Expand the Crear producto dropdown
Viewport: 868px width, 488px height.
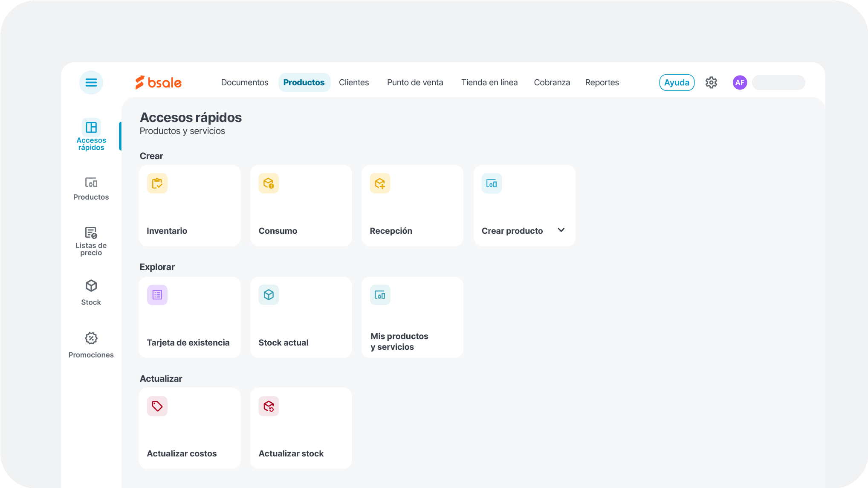[561, 230]
